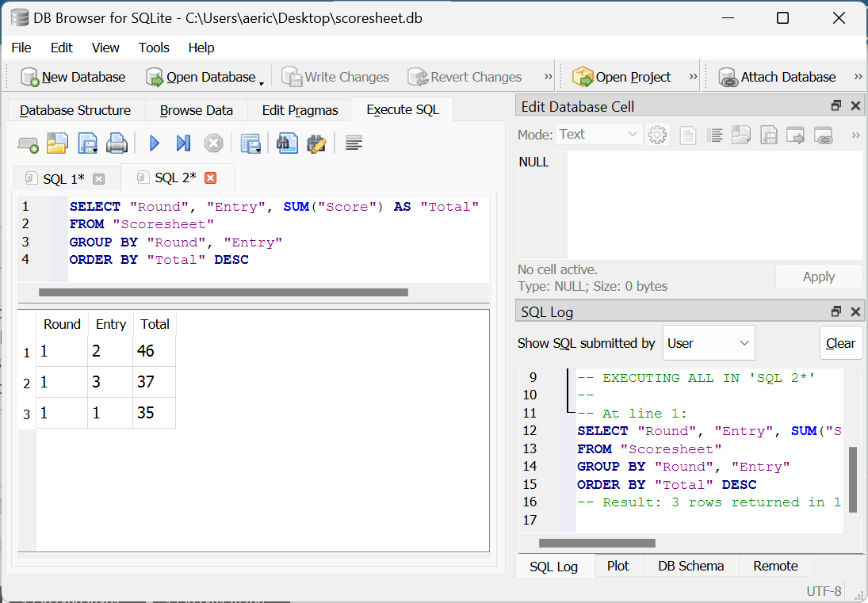Image resolution: width=868 pixels, height=603 pixels.
Task: Click the Print icon in SQL toolbar
Action: coord(117,143)
